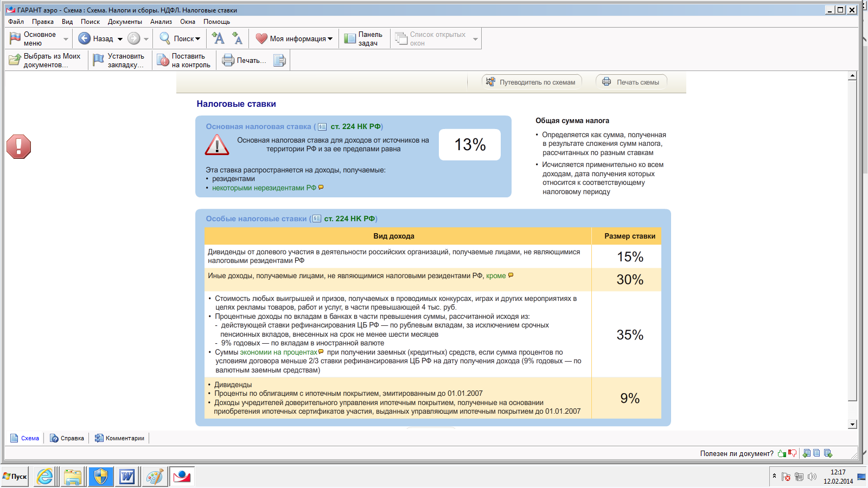Open the forward history dropdown arrow
Viewport: 868px width, 488px height.
(146, 39)
